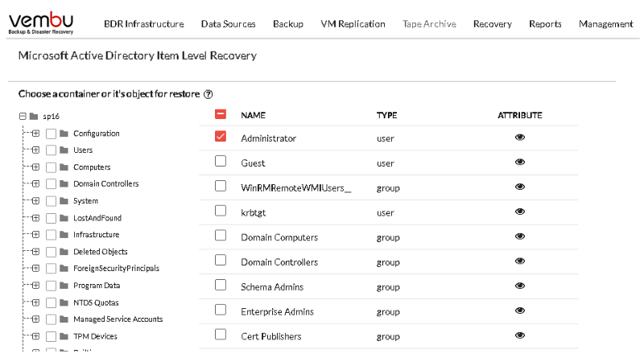
Task: View attributes of Guest via eye icon
Action: 519,162
